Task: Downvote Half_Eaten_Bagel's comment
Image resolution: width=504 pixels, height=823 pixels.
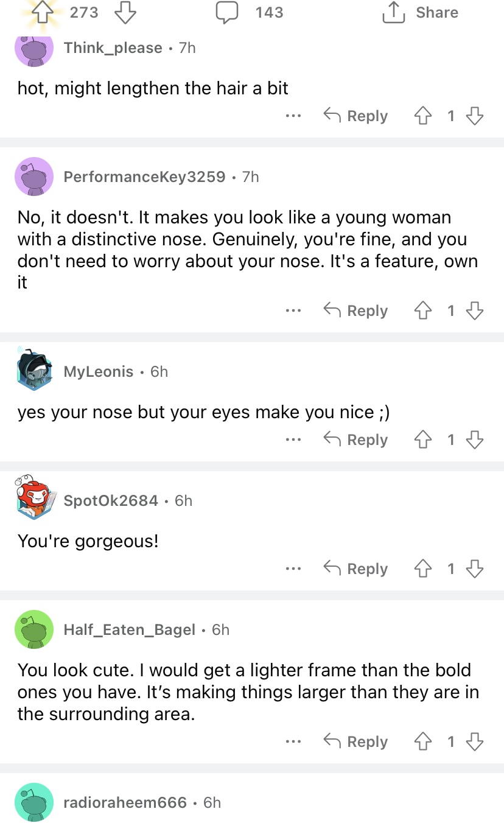Action: (475, 741)
